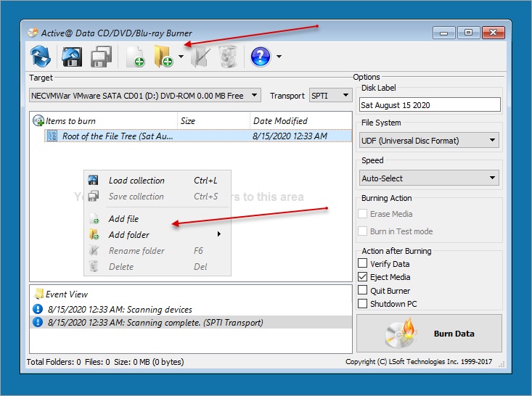This screenshot has width=532, height=396.
Task: Open the help dropdown arrow
Action: (279, 57)
